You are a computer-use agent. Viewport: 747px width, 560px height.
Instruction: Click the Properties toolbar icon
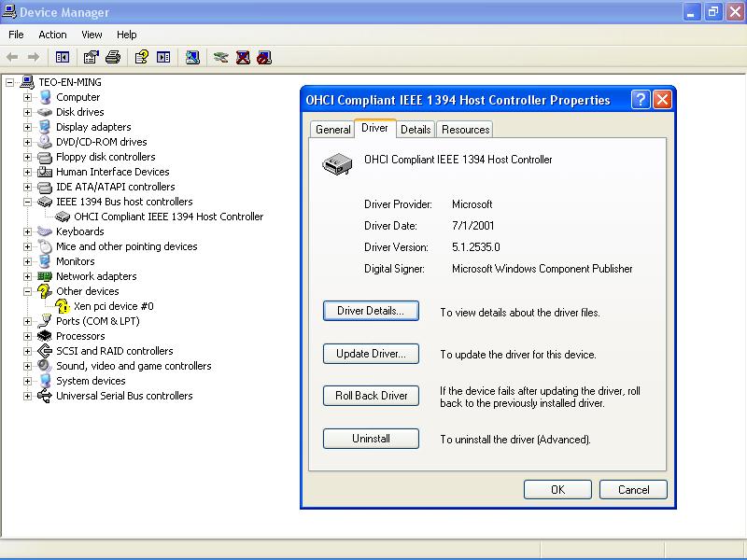pyautogui.click(x=91, y=57)
